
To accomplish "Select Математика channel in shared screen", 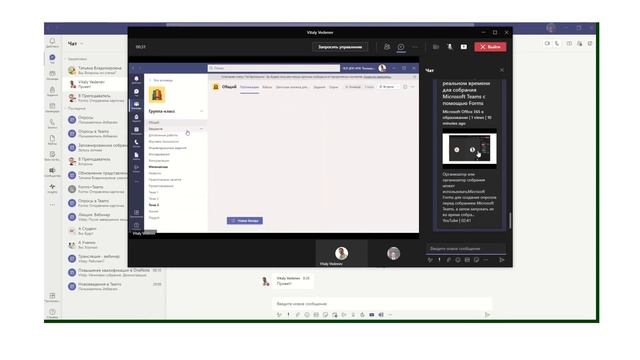I will (158, 167).
